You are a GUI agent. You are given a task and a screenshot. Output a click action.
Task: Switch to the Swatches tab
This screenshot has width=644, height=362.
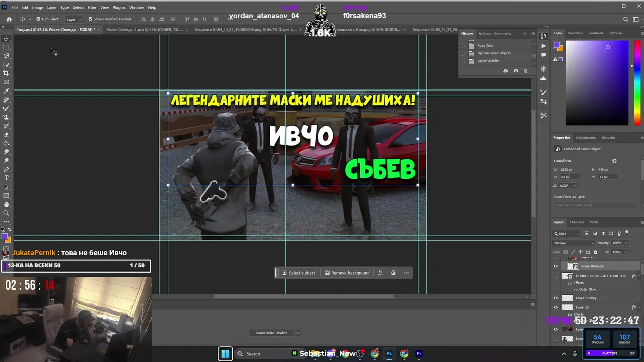click(575, 33)
